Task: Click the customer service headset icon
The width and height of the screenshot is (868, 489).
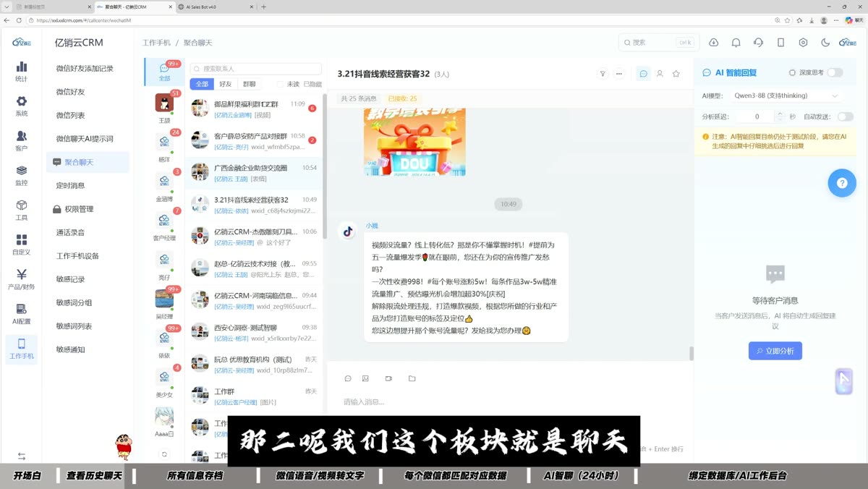Action: 758,43
